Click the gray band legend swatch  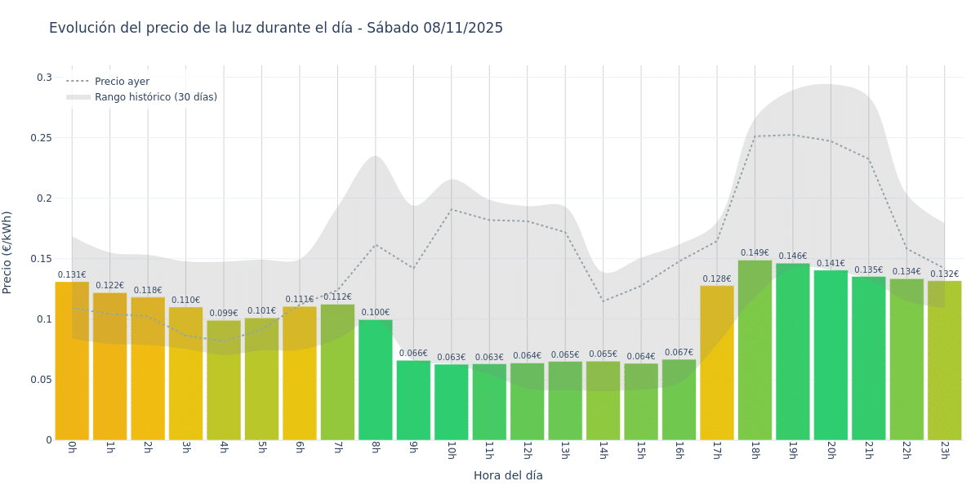pos(78,97)
